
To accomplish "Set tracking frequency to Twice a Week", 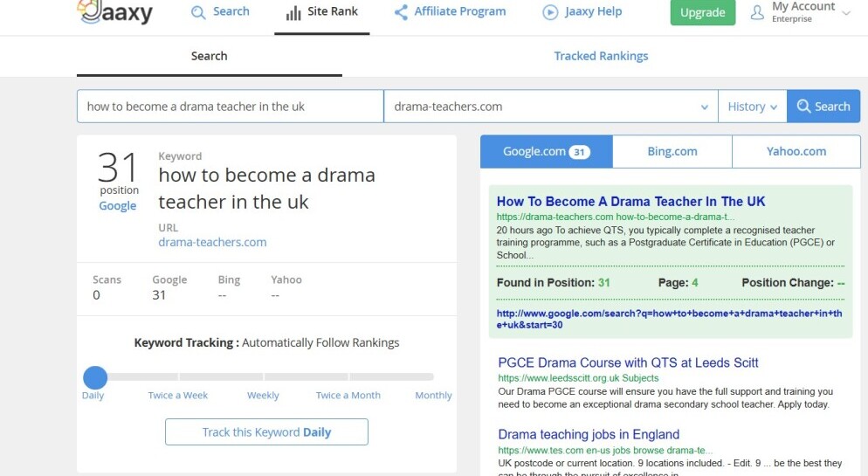I will coord(177,395).
